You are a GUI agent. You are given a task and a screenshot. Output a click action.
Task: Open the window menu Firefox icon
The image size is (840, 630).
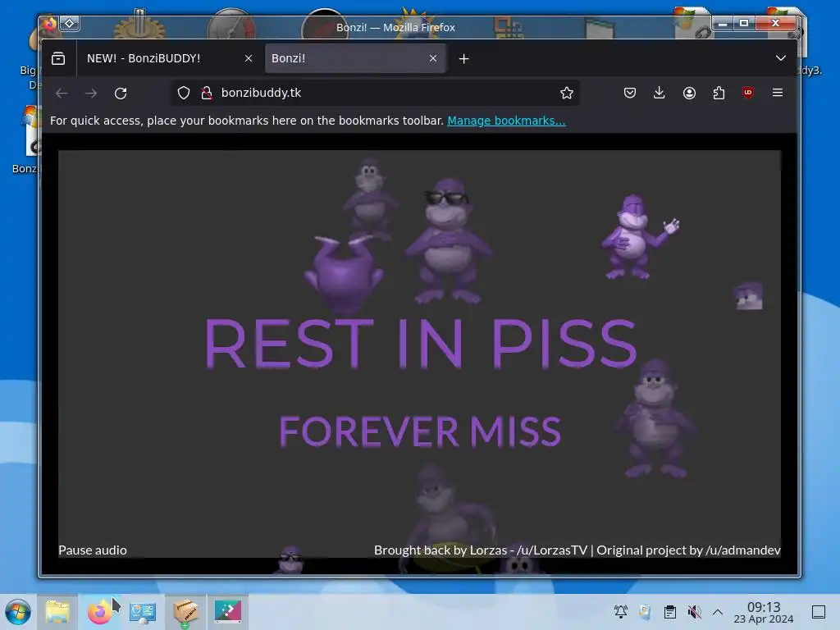[50, 24]
